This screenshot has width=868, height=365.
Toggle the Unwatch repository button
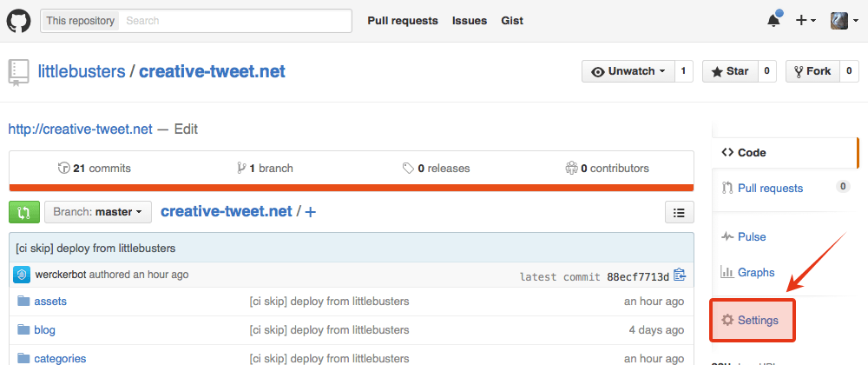point(628,71)
